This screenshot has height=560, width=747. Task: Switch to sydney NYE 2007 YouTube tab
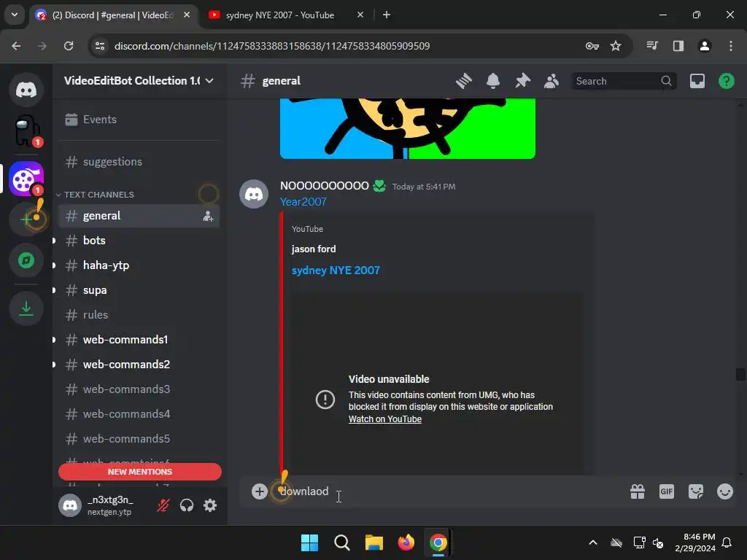coord(286,15)
